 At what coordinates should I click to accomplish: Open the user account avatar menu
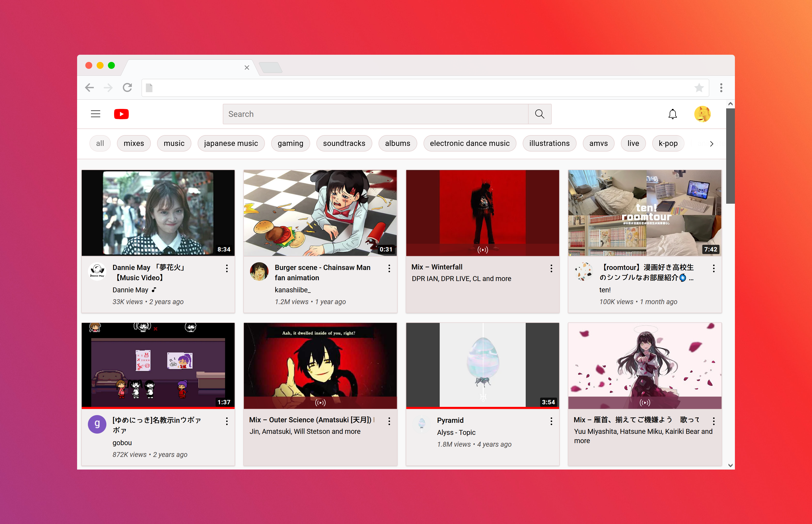702,114
